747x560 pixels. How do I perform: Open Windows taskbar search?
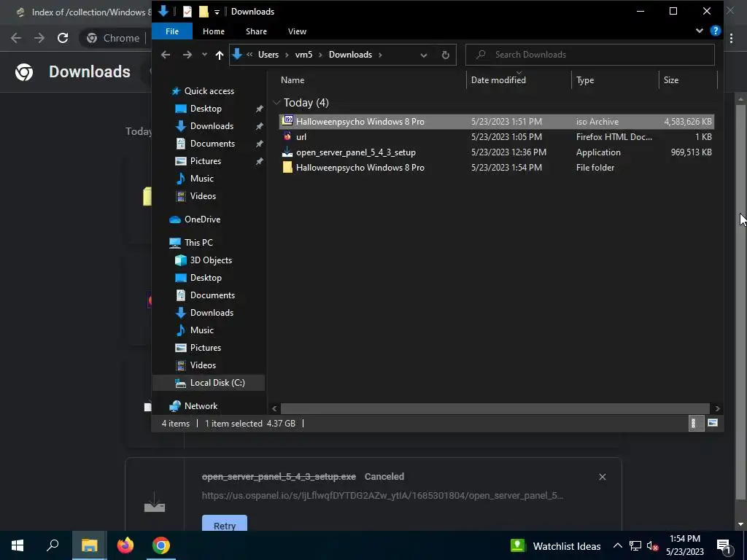[x=53, y=545]
